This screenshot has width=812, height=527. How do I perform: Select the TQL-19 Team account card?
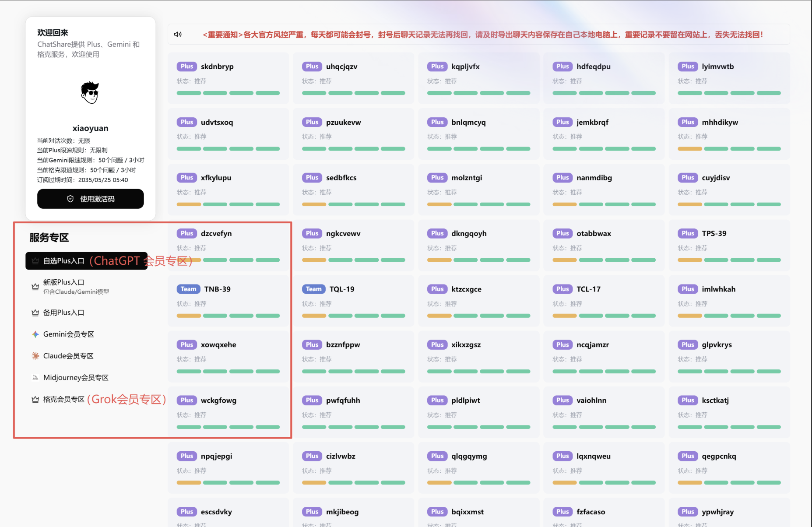(353, 301)
